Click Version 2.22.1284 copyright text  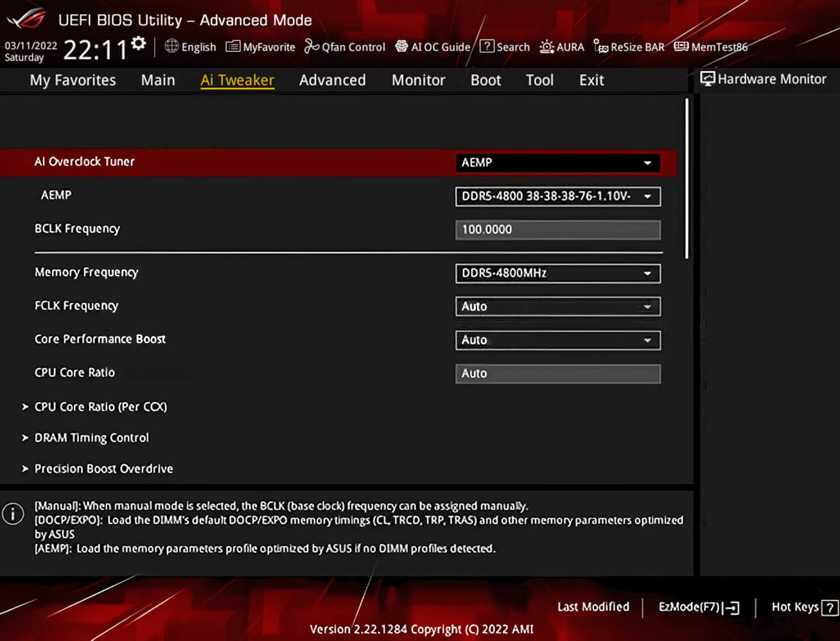(421, 629)
